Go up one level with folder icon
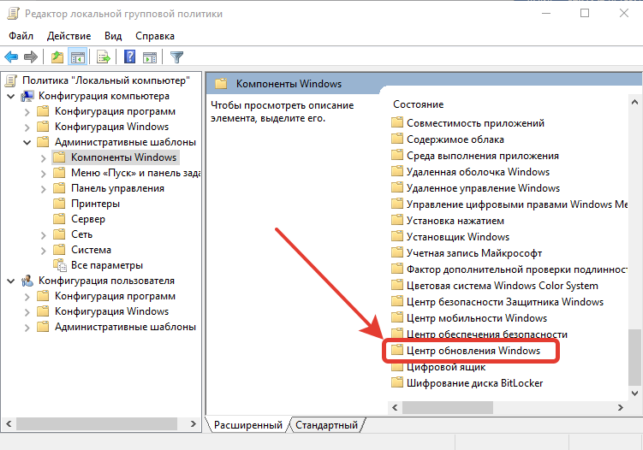Image resolution: width=643 pixels, height=450 pixels. 57,57
